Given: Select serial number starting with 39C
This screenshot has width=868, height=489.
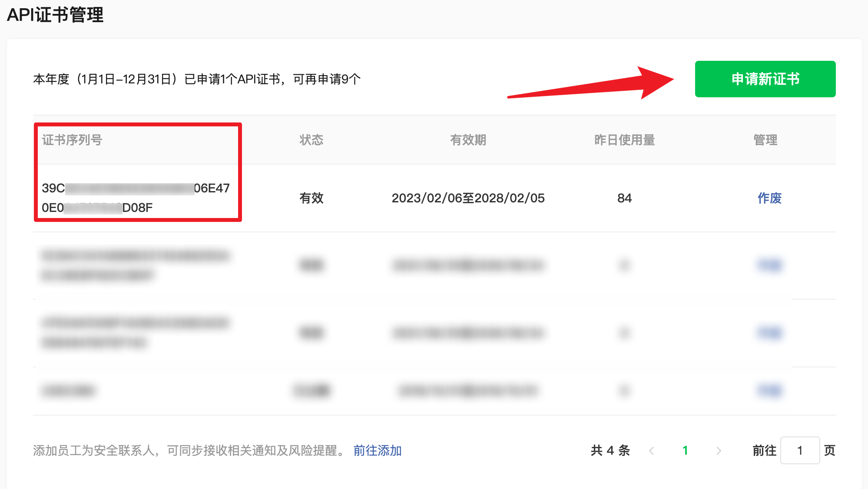Looking at the screenshot, I should pos(136,198).
